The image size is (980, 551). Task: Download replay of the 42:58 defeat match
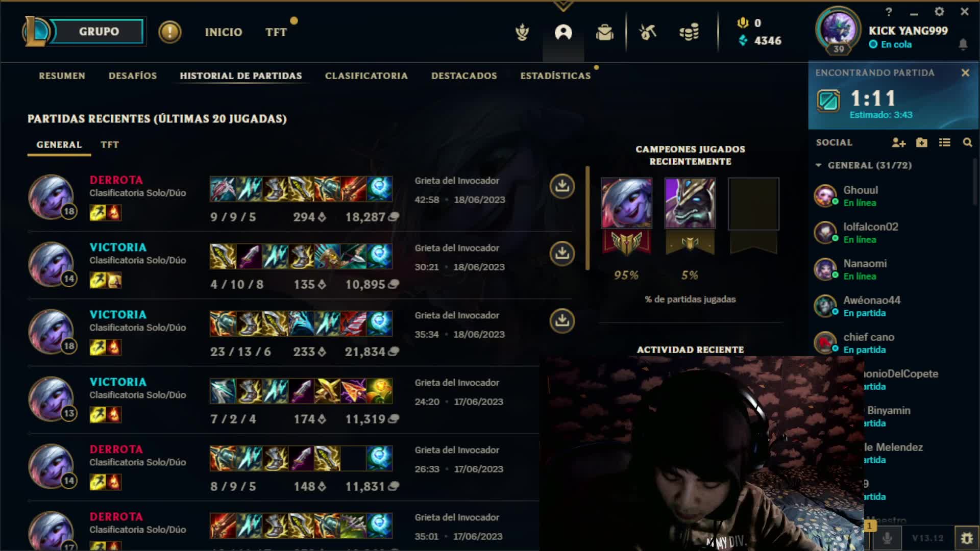coord(562,186)
